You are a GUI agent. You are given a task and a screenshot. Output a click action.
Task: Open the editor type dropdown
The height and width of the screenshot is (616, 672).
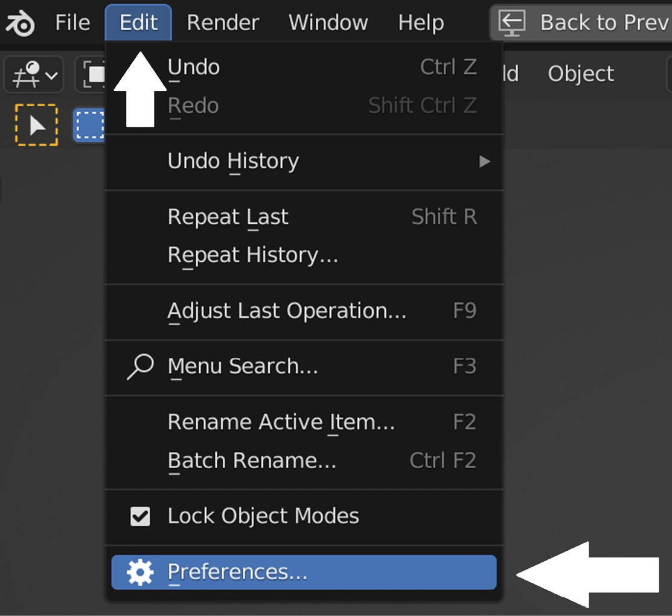[34, 75]
